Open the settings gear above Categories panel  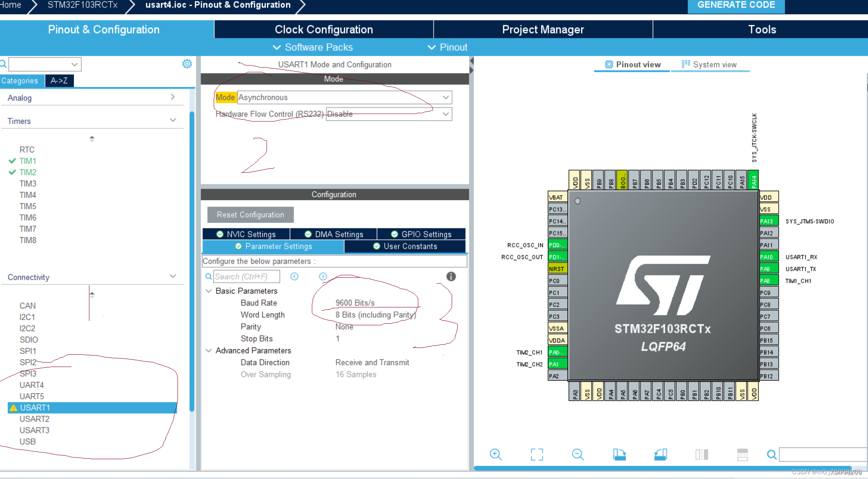click(187, 64)
